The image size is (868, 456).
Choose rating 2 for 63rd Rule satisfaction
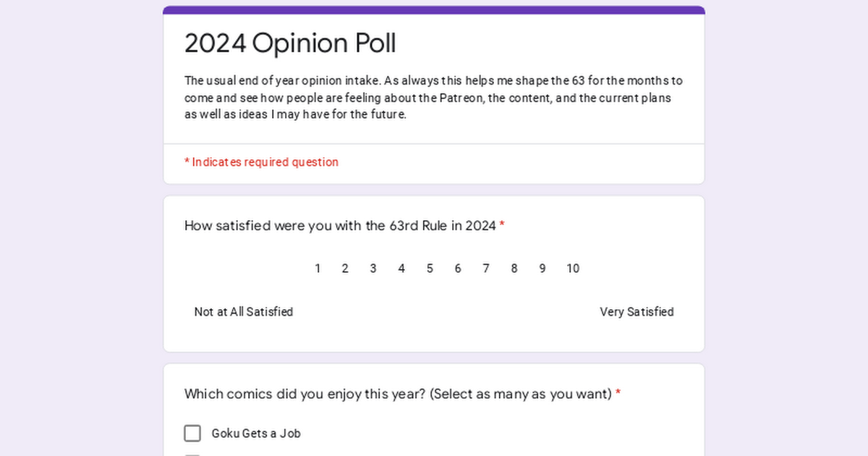pos(345,269)
